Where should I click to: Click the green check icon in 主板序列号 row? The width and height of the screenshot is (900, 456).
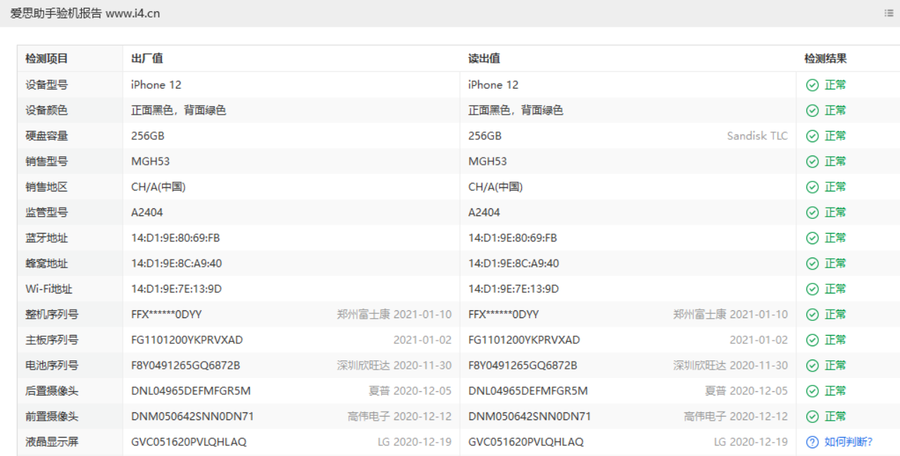click(x=812, y=340)
